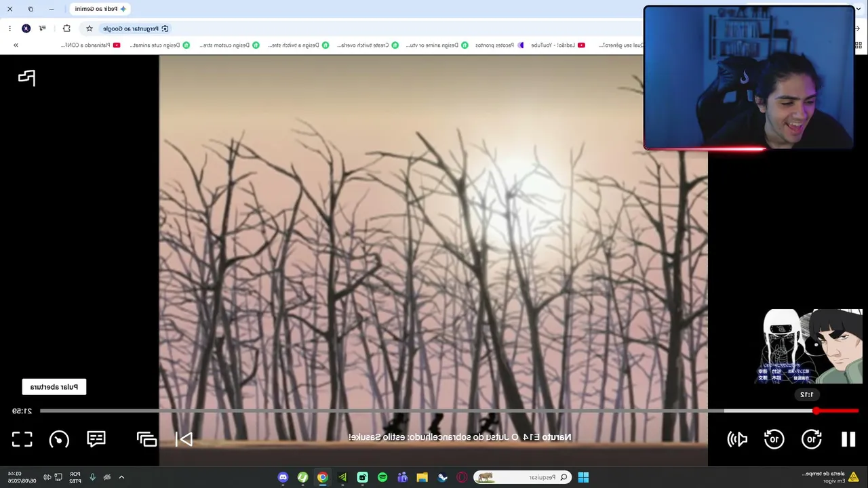Open the 'Design custom stre...' bookmark
The image size is (868, 488).
click(229, 45)
